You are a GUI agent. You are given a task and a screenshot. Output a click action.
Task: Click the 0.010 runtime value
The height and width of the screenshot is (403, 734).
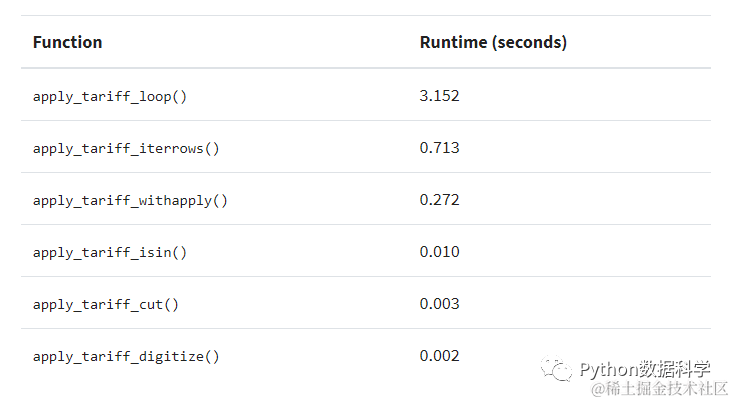pyautogui.click(x=439, y=252)
